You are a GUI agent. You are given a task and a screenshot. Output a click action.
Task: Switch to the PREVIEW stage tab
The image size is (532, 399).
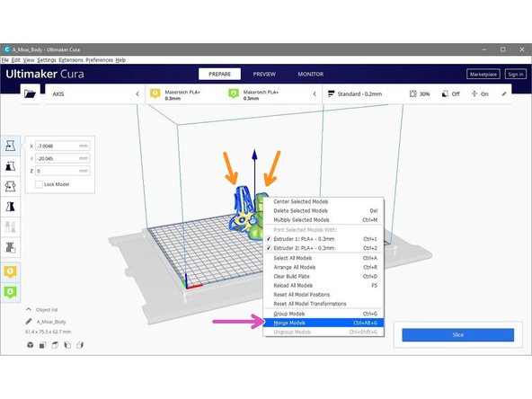point(264,74)
